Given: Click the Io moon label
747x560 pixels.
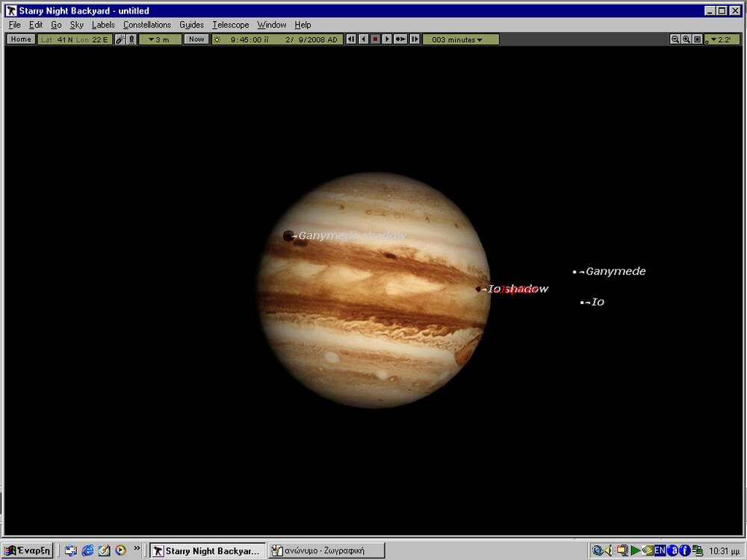Looking at the screenshot, I should pyautogui.click(x=597, y=302).
